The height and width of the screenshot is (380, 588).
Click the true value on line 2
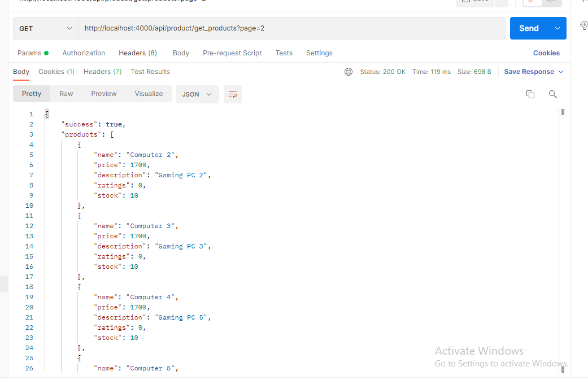pyautogui.click(x=114, y=124)
